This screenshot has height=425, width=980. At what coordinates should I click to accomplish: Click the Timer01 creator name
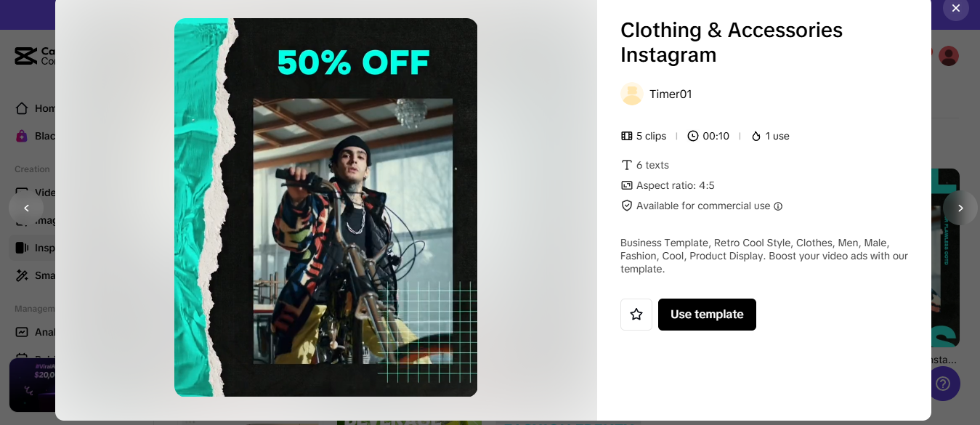(671, 94)
